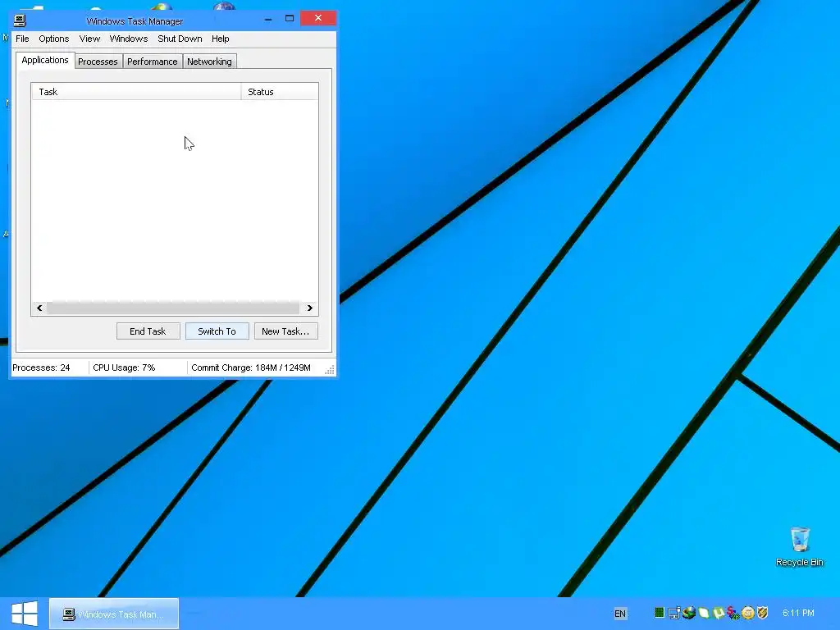Open the uTorrent tray icon

(719, 612)
